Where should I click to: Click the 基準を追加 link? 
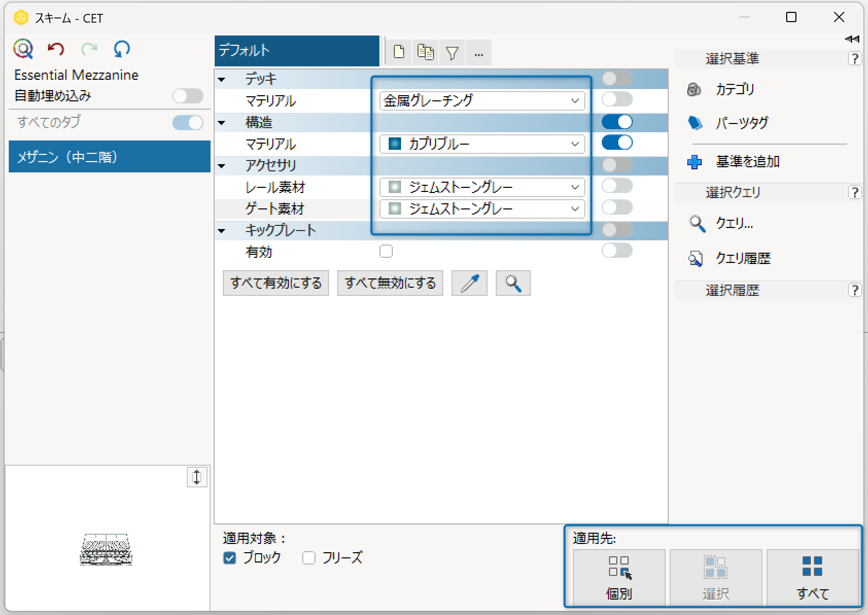748,162
